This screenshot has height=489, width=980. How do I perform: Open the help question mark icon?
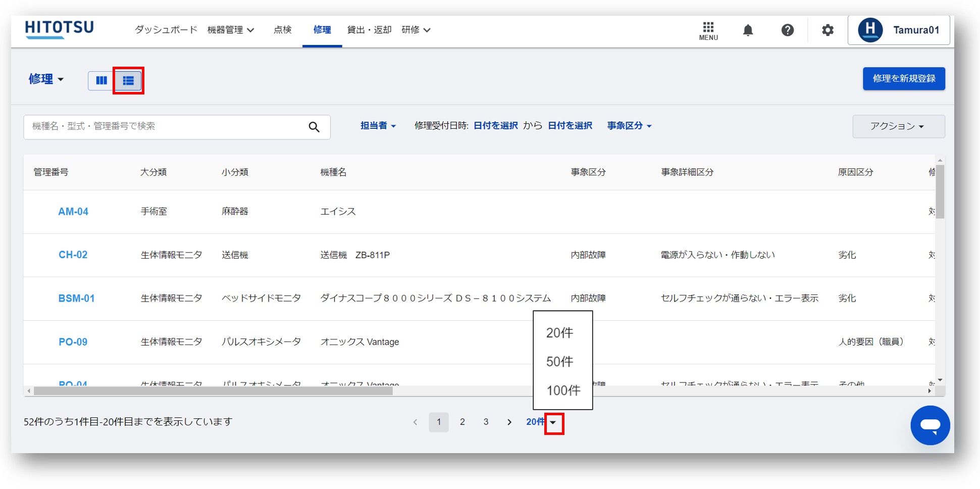coord(787,30)
